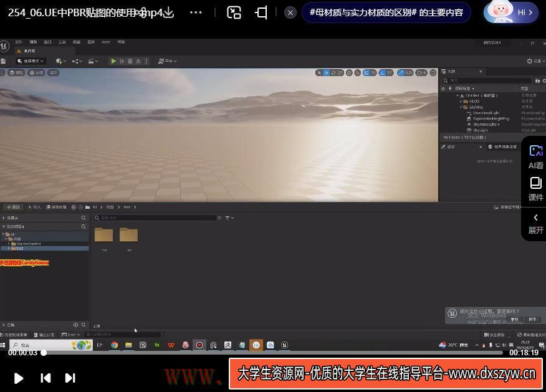
Task: Click the frame-step icon after Play
Action: pos(122,61)
